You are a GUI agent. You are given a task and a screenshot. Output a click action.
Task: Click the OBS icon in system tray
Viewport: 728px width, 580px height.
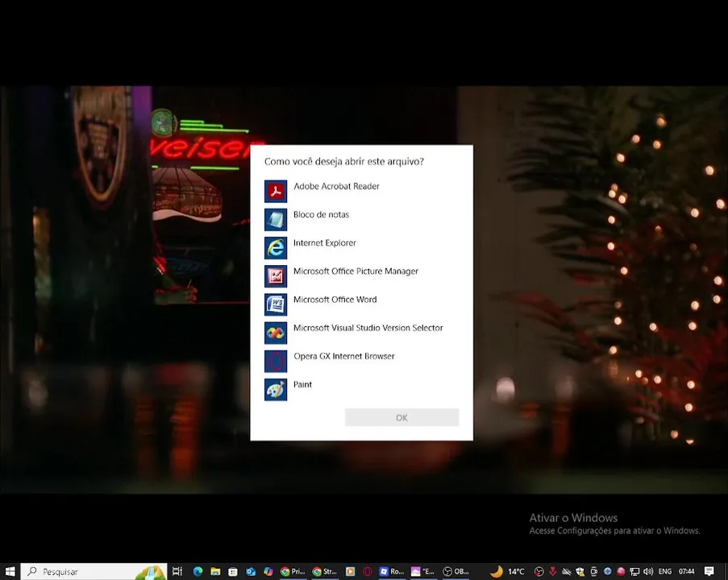click(539, 571)
